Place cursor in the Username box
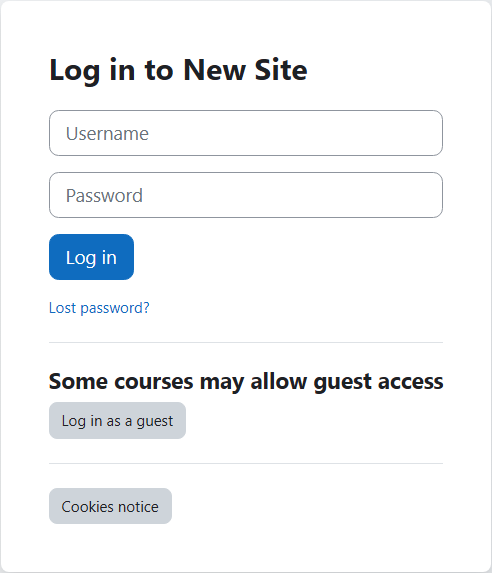 [246, 133]
